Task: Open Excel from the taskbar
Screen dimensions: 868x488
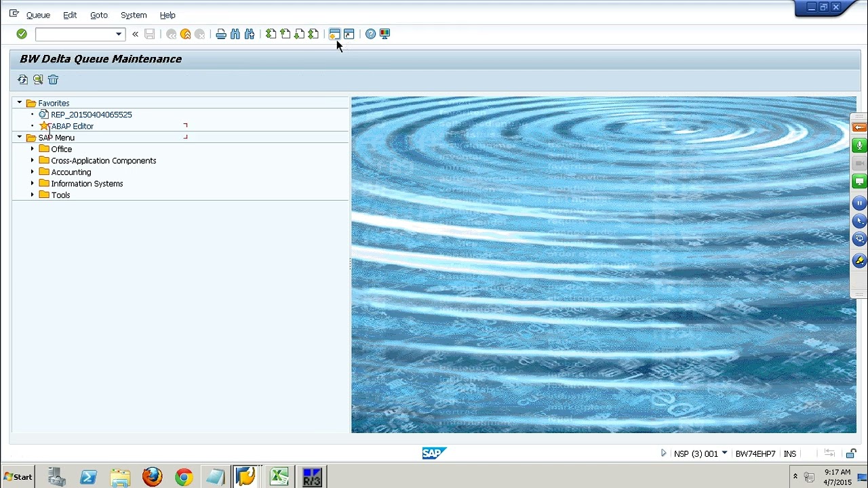Action: [279, 477]
